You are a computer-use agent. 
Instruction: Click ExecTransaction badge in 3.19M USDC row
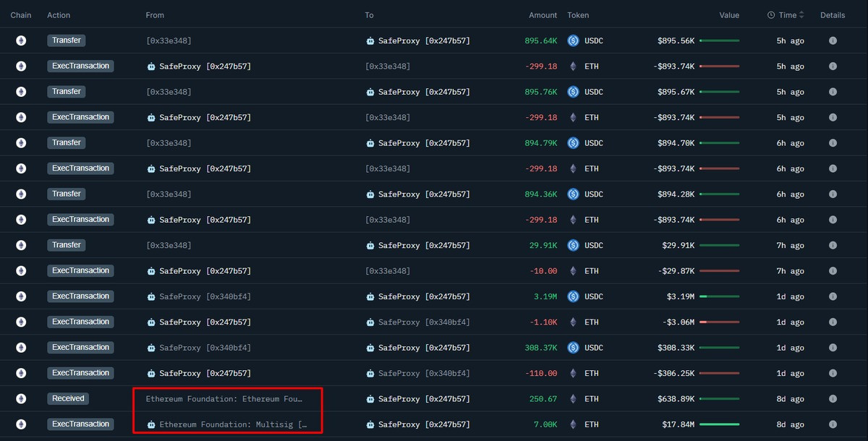pyautogui.click(x=80, y=296)
